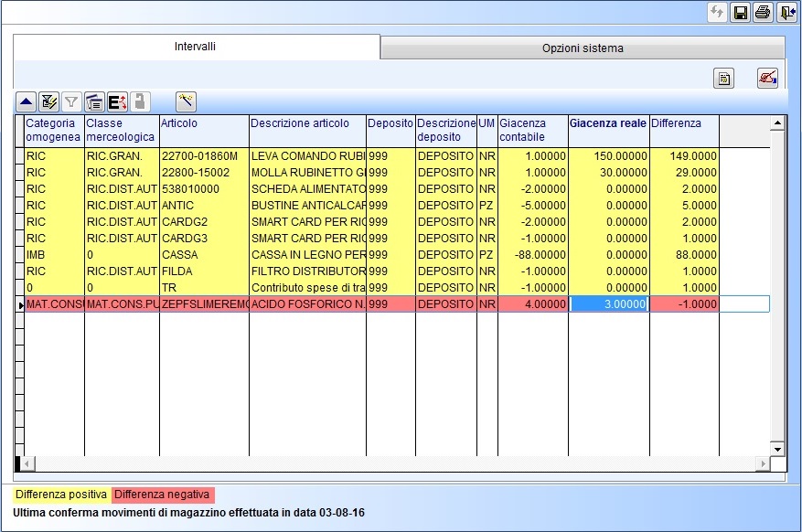This screenshot has height=532, width=802.
Task: Click the horizontal scrollbar right arrow
Action: [763, 464]
